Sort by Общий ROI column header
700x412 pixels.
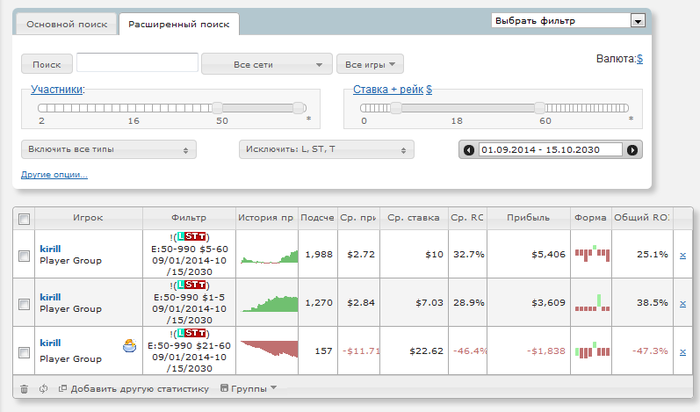pyautogui.click(x=642, y=218)
